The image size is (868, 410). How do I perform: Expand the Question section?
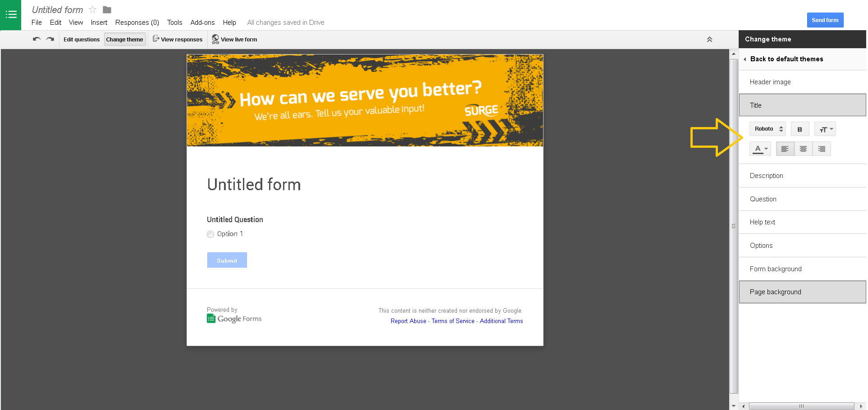click(x=803, y=199)
